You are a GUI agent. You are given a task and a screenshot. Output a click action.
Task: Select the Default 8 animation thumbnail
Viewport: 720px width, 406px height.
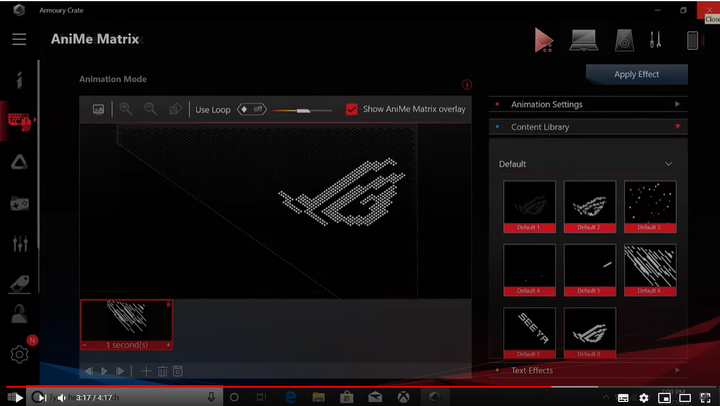pos(590,333)
